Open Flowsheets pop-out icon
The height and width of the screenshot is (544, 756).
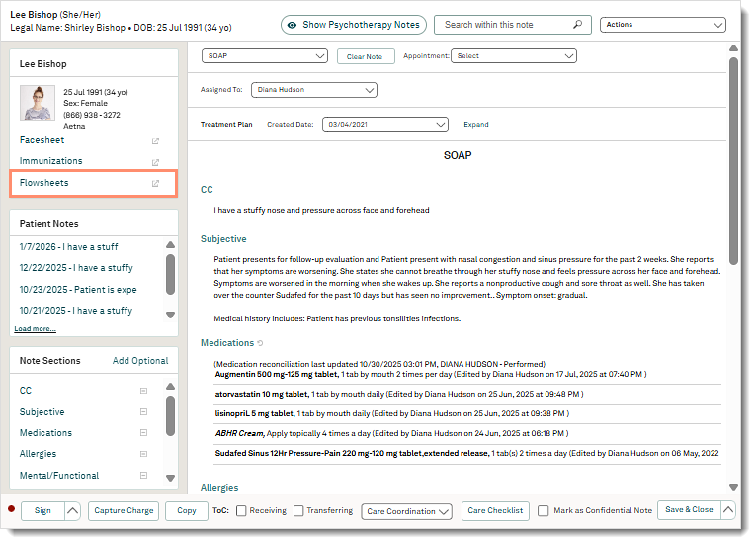click(x=155, y=183)
